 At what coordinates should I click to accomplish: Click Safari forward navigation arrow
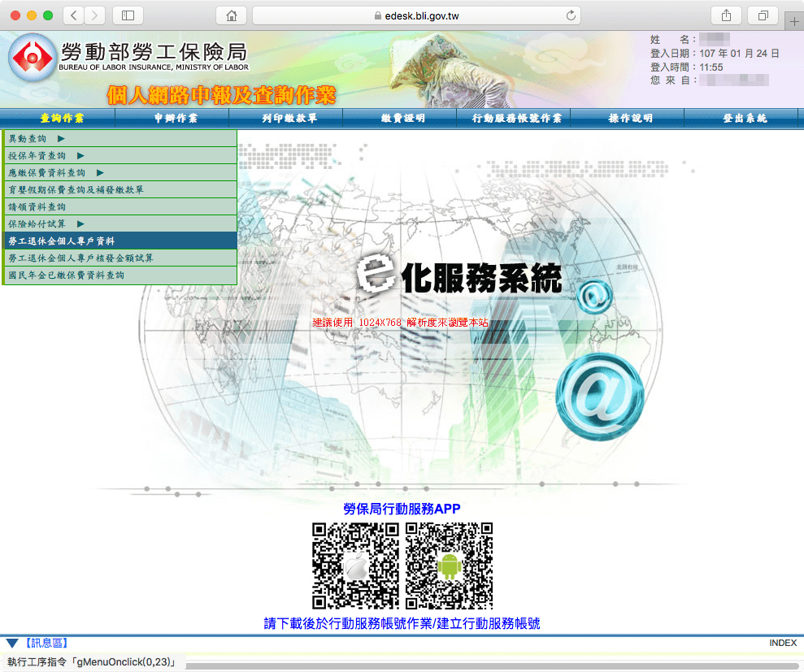95,15
